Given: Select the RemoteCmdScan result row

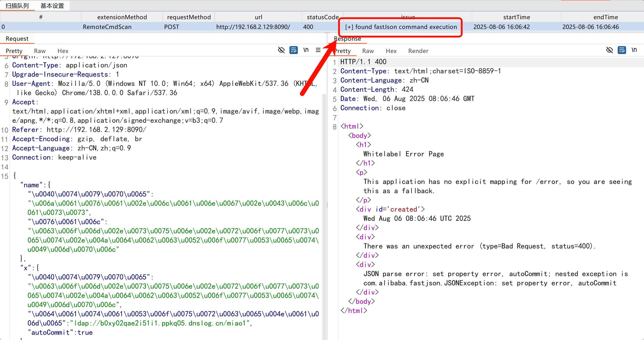Looking at the screenshot, I should click(107, 27).
